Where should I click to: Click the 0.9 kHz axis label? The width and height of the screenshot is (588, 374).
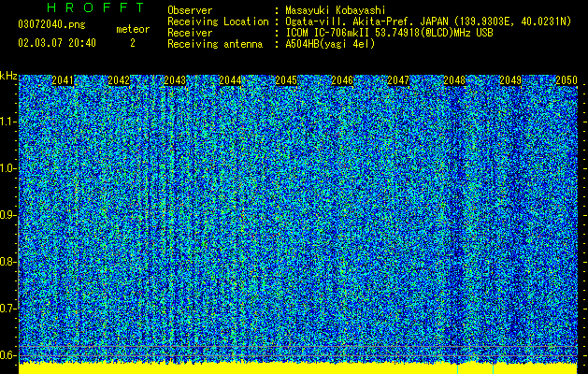pos(7,215)
